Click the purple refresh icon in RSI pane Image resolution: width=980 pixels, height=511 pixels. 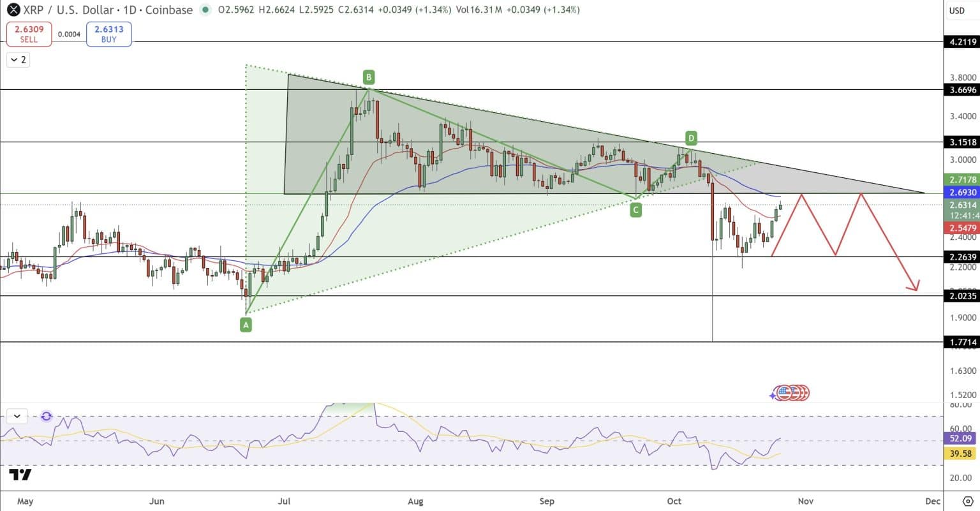pyautogui.click(x=47, y=417)
